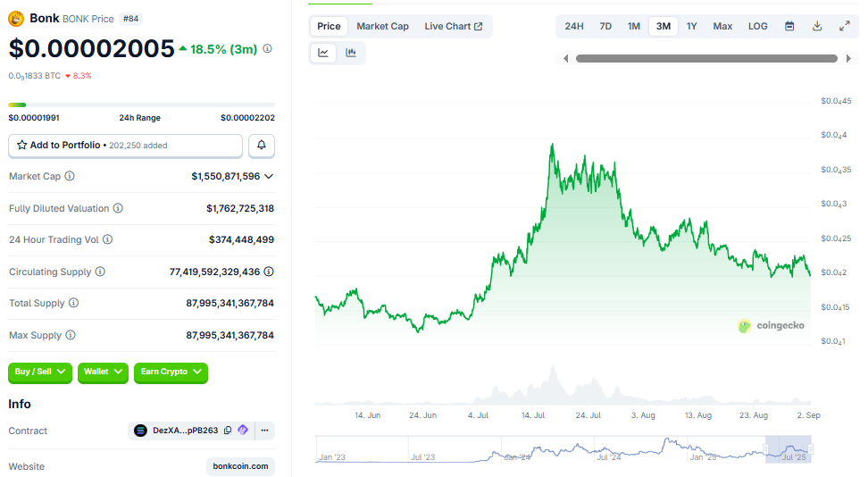Open Buy / Sell dropdown
868x477 pixels.
(40, 372)
